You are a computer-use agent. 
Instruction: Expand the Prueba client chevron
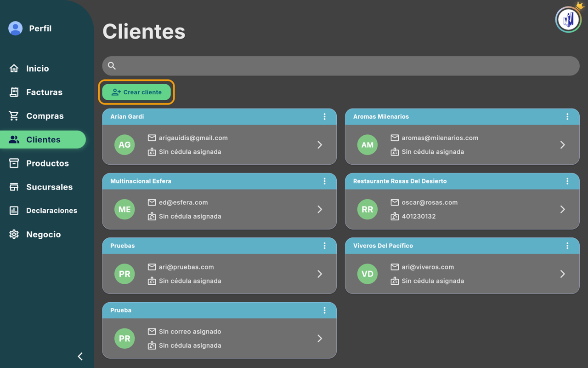pos(320,339)
